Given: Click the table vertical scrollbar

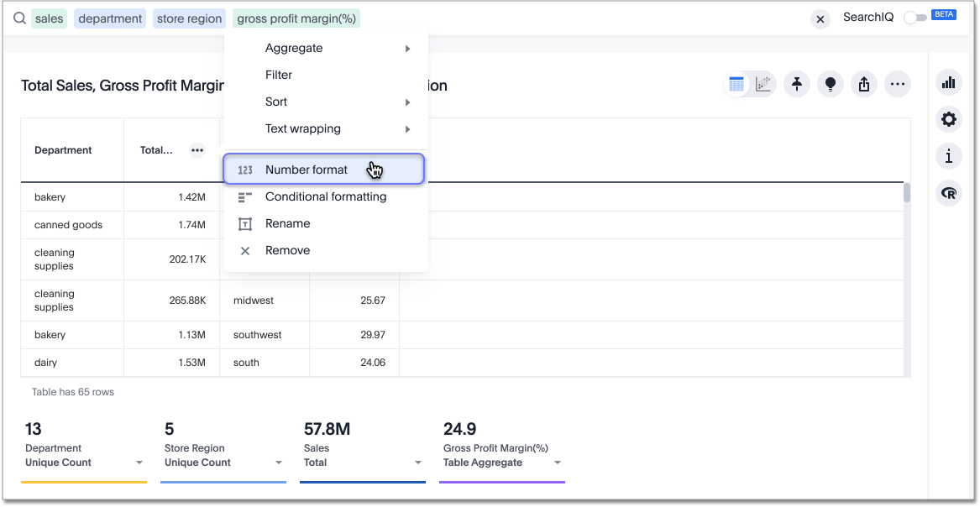Looking at the screenshot, I should pyautogui.click(x=906, y=193).
